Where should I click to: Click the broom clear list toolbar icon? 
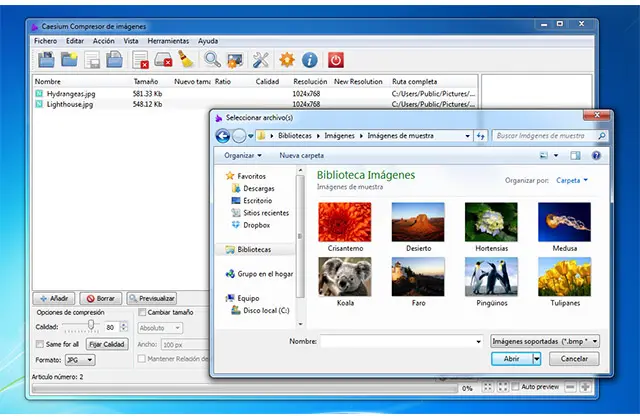[186, 60]
